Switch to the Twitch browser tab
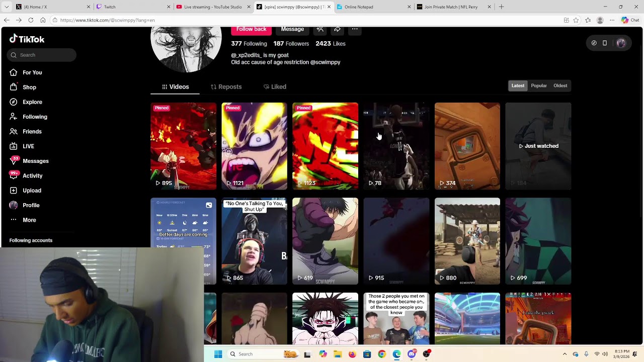This screenshot has height=362, width=644. tap(132, 7)
